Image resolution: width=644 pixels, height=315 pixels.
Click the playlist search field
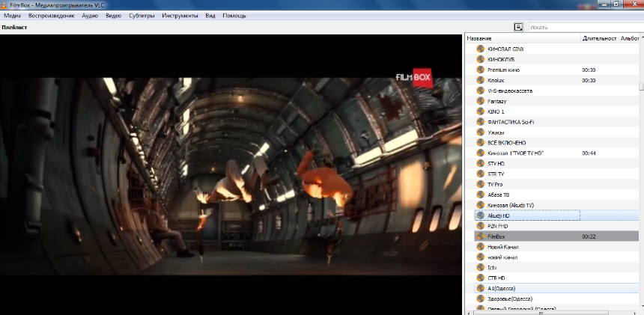coord(586,28)
